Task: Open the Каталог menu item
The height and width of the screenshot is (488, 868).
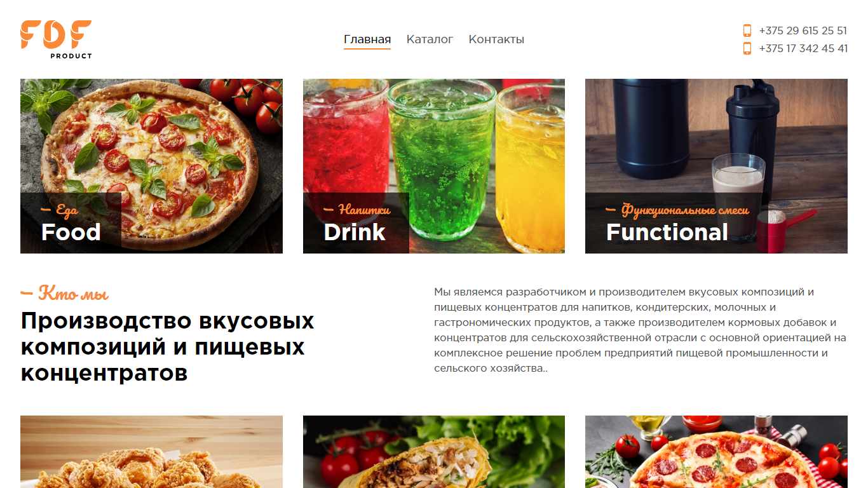Action: point(430,39)
